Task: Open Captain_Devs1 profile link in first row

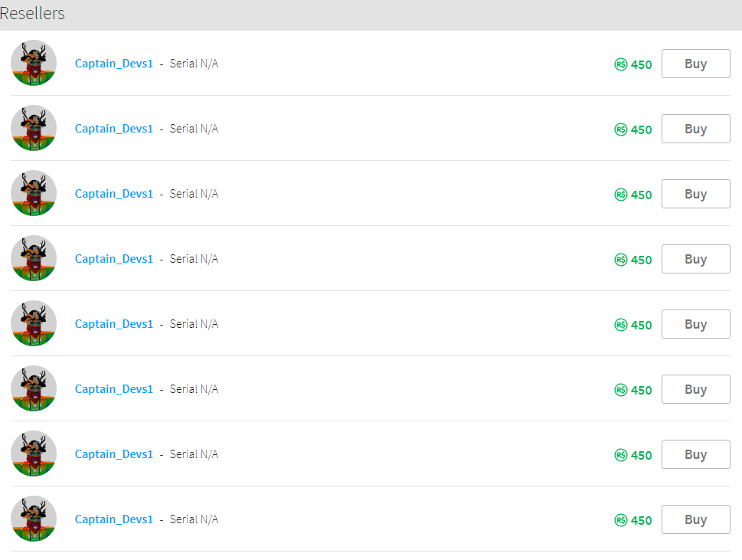Action: point(114,64)
